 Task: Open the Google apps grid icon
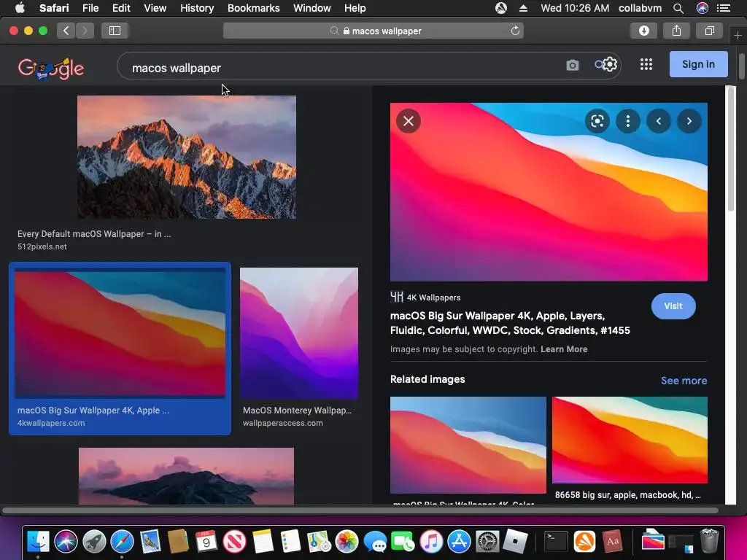coord(646,64)
